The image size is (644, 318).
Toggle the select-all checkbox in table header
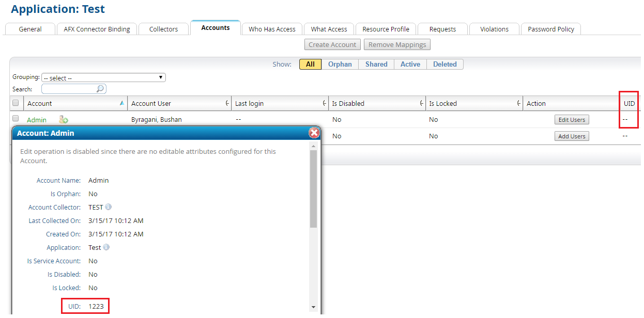click(16, 103)
